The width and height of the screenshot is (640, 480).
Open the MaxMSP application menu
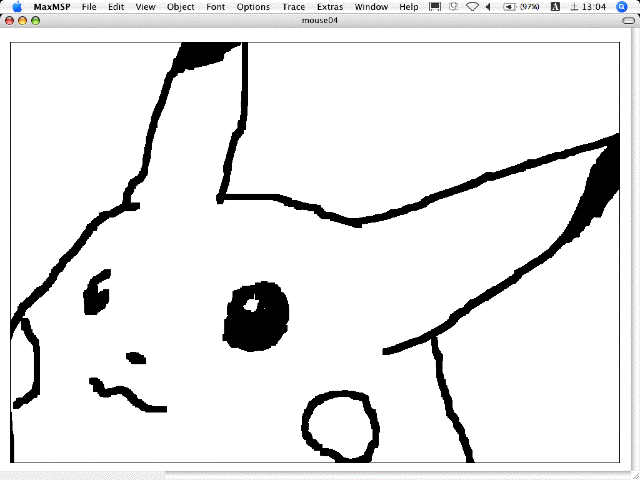point(52,7)
